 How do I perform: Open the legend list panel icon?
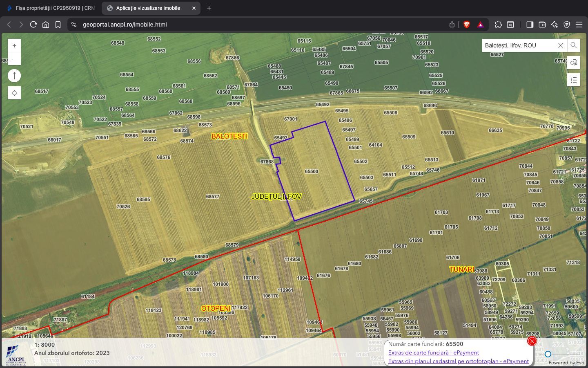(574, 80)
